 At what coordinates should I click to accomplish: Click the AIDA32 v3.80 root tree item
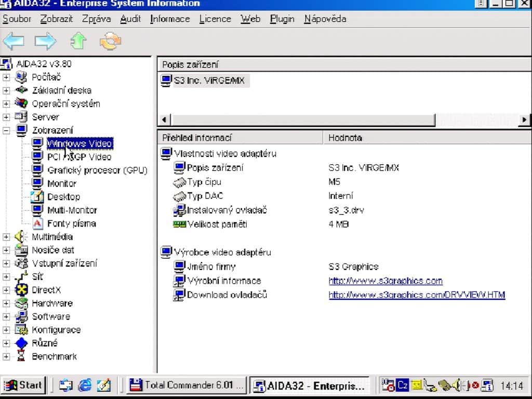click(x=44, y=64)
